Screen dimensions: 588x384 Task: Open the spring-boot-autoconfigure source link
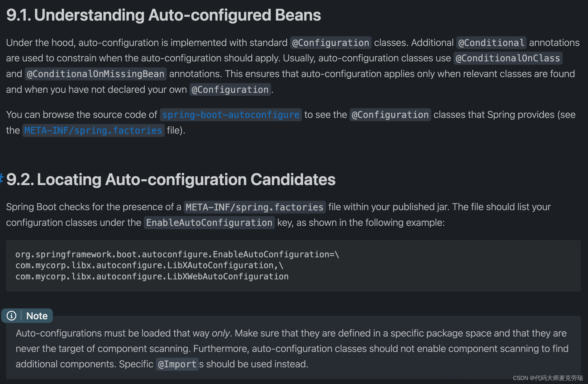click(x=231, y=115)
